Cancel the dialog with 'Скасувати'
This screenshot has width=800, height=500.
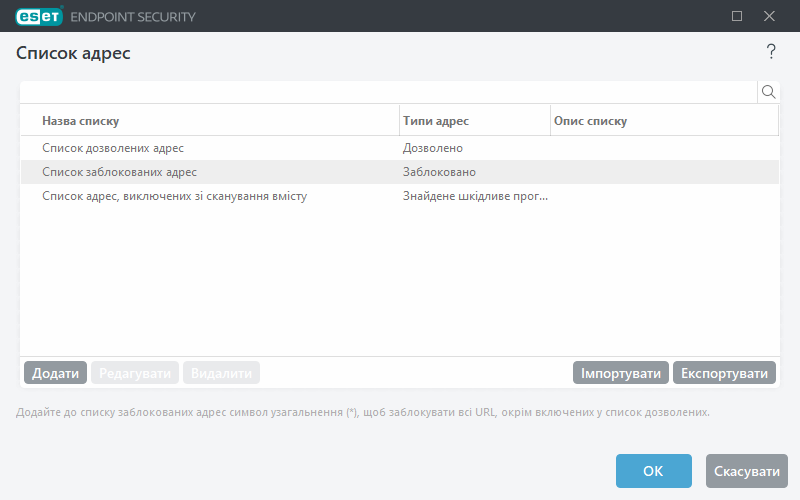click(746, 471)
